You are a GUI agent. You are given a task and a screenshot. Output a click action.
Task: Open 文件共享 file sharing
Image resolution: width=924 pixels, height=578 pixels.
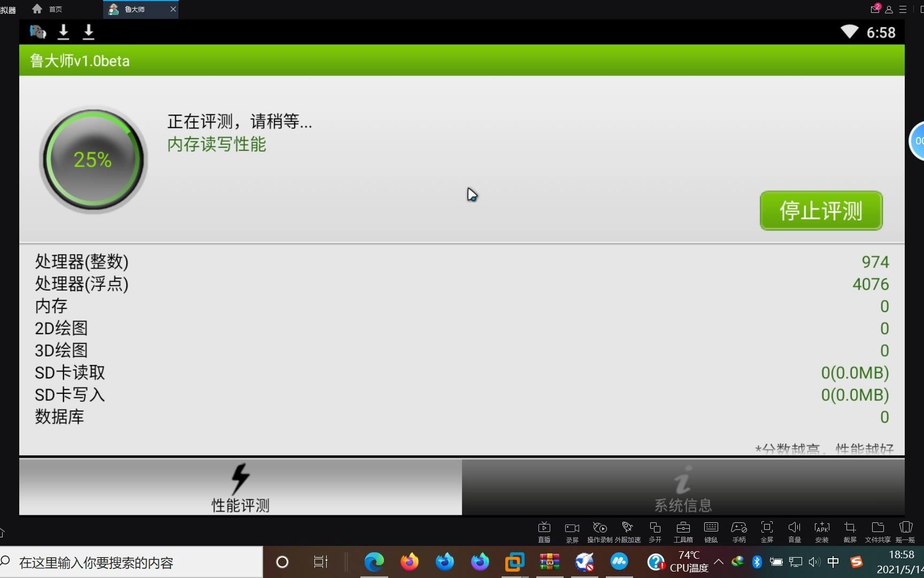pyautogui.click(x=878, y=530)
